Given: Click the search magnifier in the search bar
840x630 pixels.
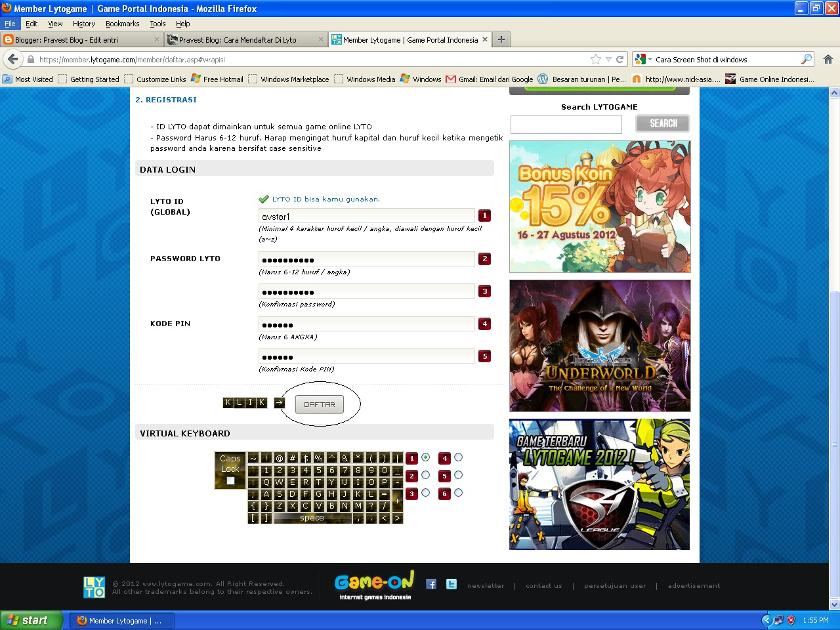Looking at the screenshot, I should click(x=807, y=59).
